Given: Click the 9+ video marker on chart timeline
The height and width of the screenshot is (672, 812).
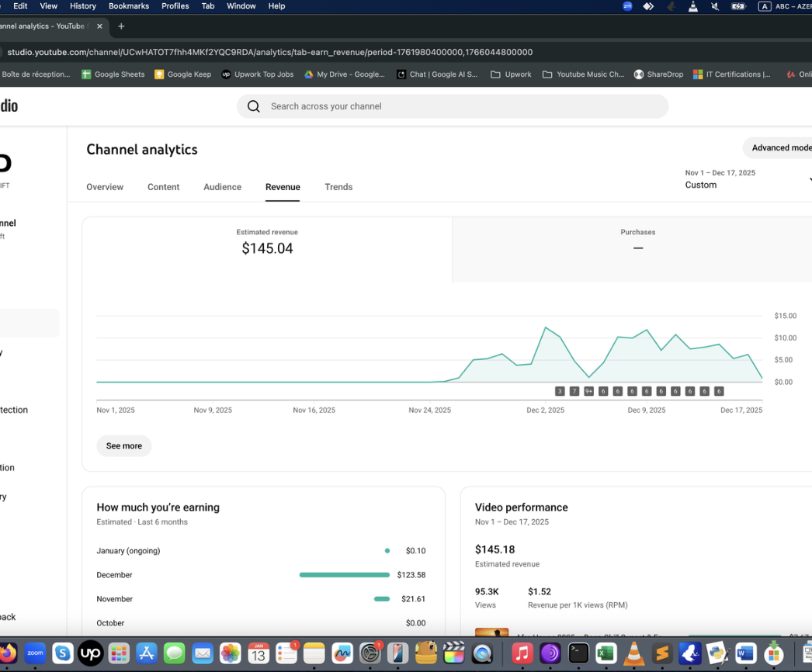Looking at the screenshot, I should (588, 391).
